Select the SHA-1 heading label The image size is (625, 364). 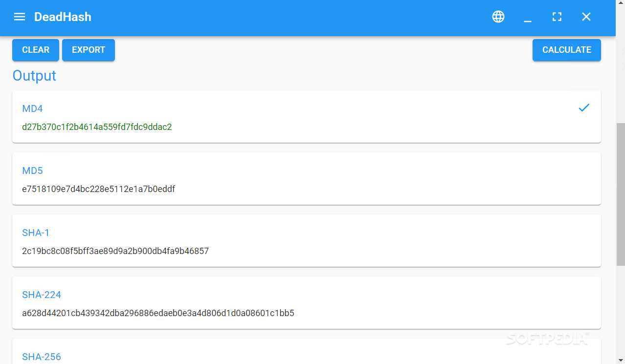[36, 233]
